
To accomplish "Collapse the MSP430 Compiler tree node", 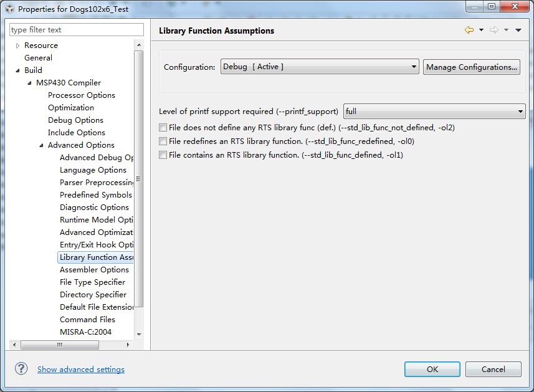I will 29,83.
